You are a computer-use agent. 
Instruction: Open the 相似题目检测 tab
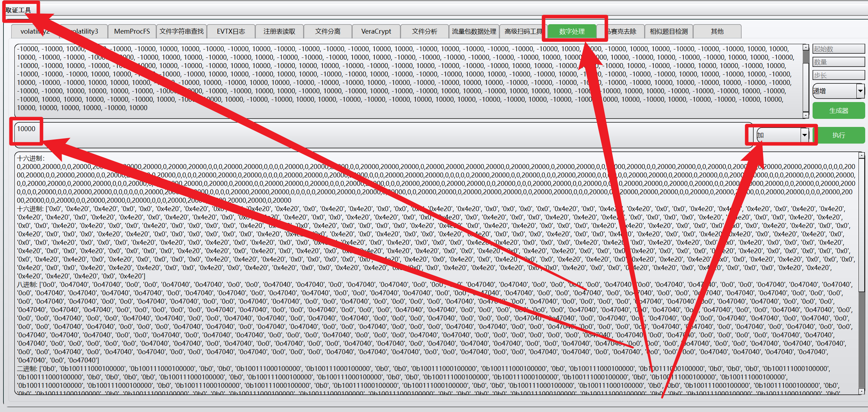click(x=669, y=32)
